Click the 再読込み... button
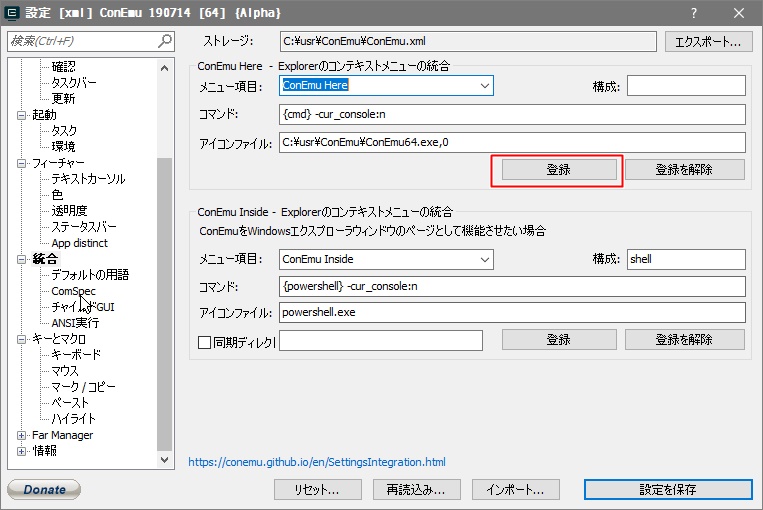Viewport: 763px width, 510px height. tap(417, 490)
